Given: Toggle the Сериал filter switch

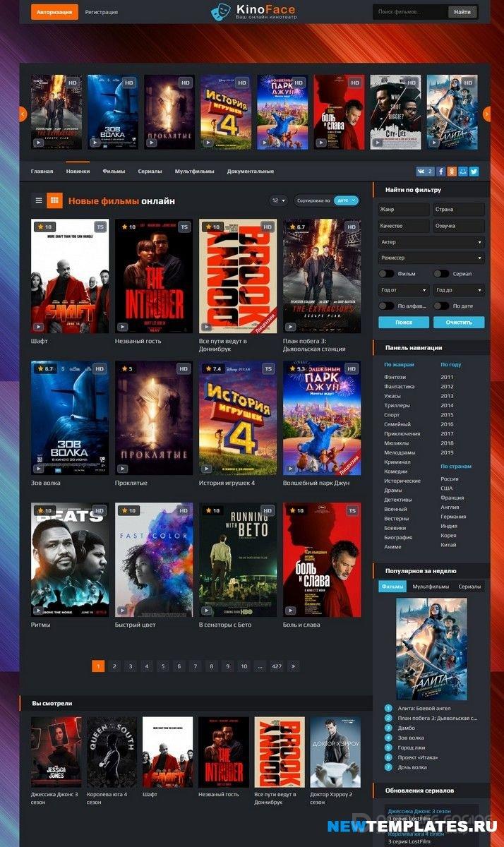Looking at the screenshot, I should (441, 274).
